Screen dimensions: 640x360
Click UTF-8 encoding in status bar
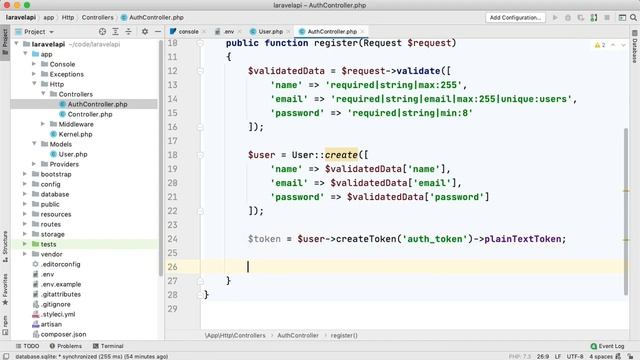[575, 356]
